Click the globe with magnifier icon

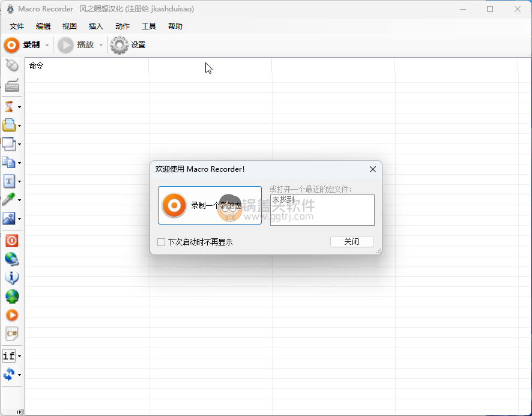tap(12, 259)
